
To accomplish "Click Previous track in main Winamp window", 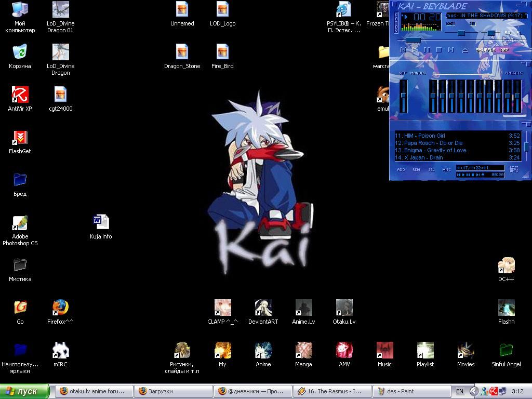I will pyautogui.click(x=403, y=50).
